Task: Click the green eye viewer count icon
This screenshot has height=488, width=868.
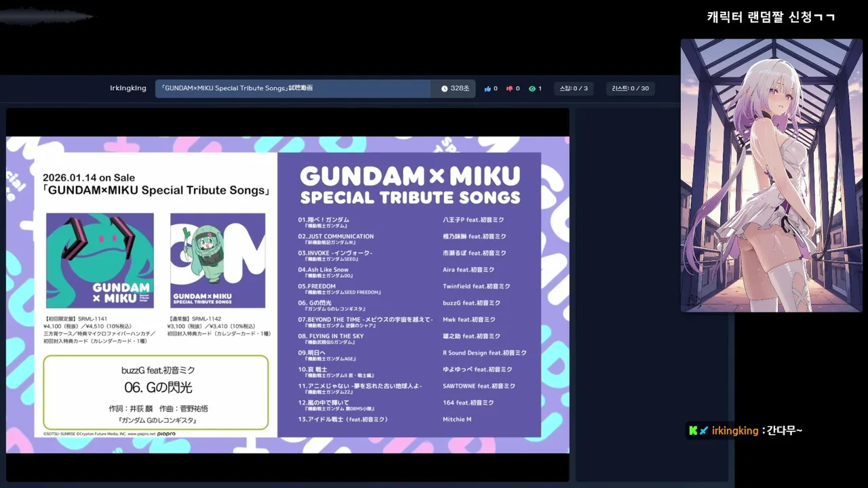Action: tap(532, 89)
